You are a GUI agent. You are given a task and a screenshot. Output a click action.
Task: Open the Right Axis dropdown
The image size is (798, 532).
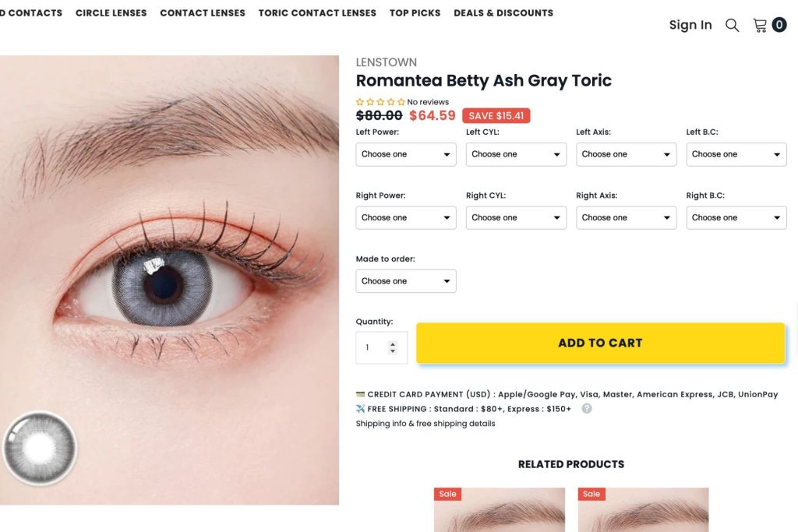tap(626, 217)
